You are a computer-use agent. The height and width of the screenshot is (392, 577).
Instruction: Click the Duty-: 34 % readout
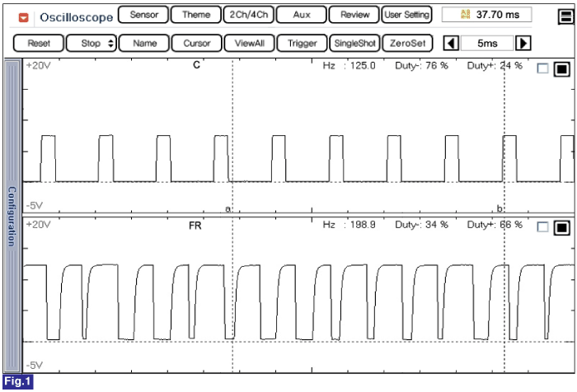(x=421, y=225)
